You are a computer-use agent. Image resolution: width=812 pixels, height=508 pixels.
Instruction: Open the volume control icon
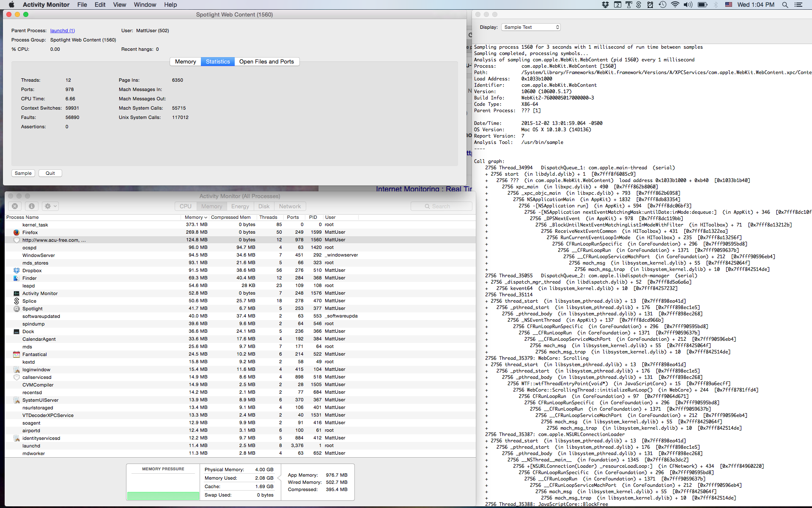point(688,5)
